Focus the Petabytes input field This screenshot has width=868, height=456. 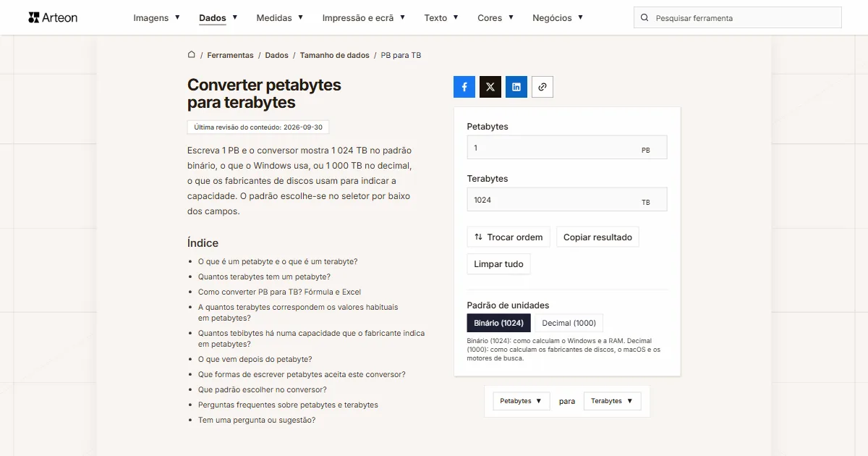point(567,148)
